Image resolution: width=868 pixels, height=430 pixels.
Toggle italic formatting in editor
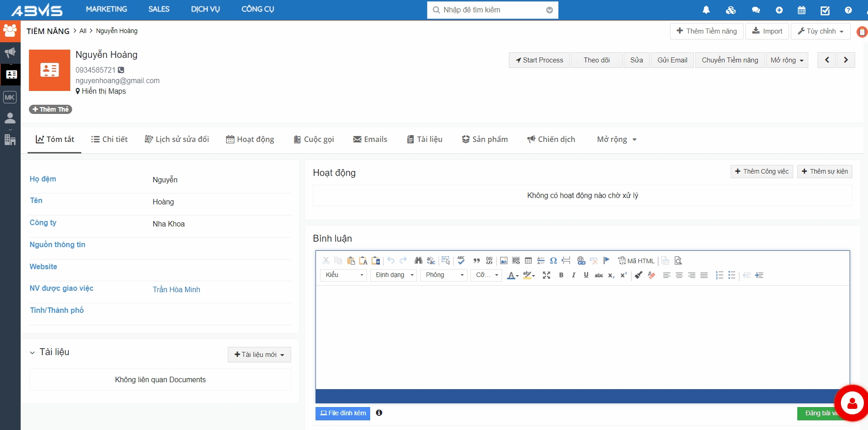(573, 275)
